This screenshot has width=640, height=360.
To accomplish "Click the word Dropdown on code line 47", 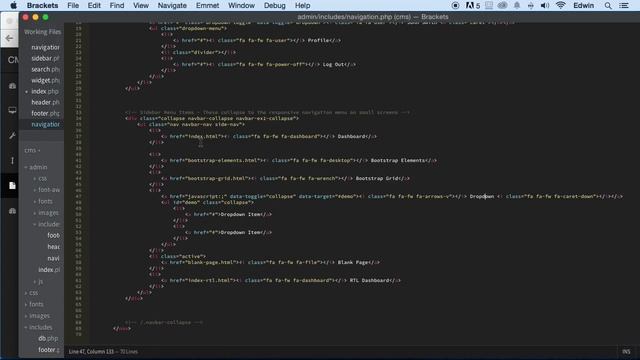I will pos(482,196).
